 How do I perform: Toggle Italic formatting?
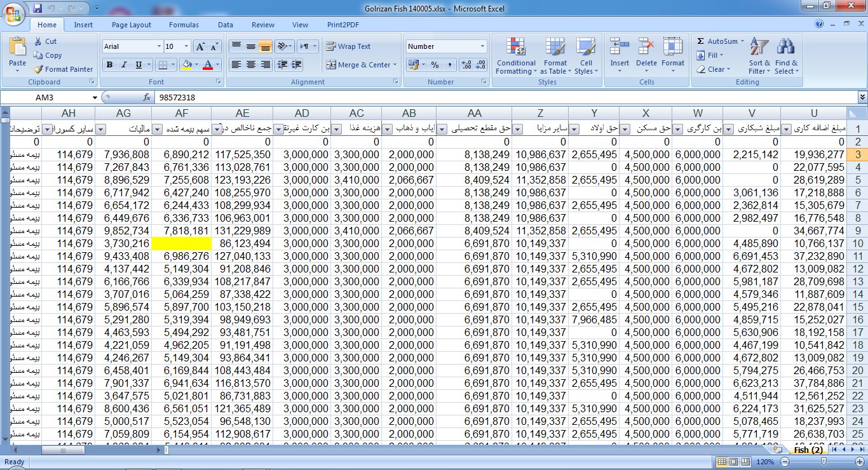click(x=123, y=65)
